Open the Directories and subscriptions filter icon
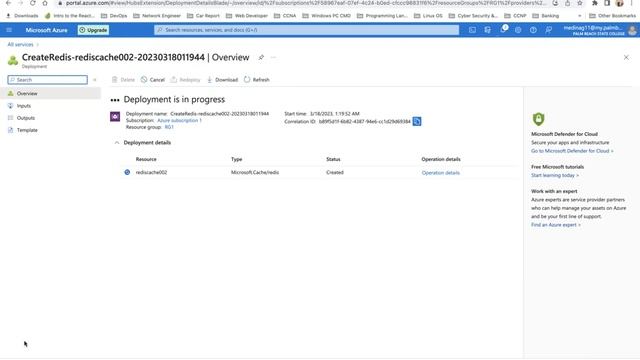The height and width of the screenshot is (360, 640). (487, 30)
